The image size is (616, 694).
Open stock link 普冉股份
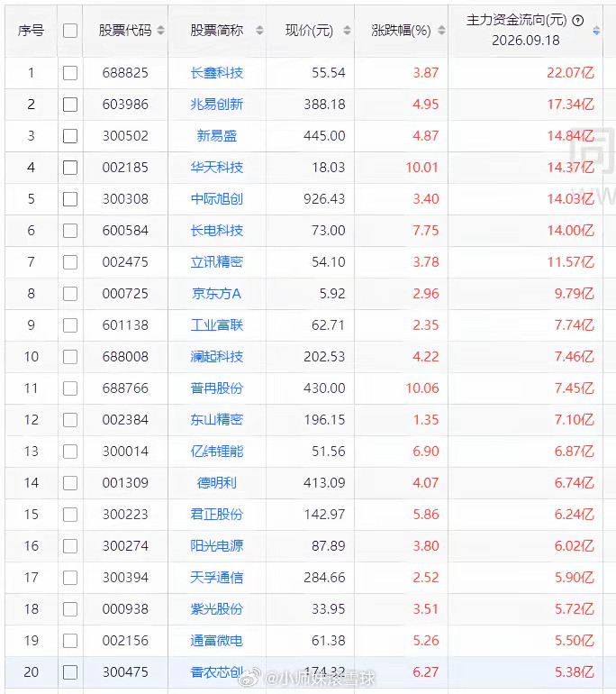click(217, 388)
